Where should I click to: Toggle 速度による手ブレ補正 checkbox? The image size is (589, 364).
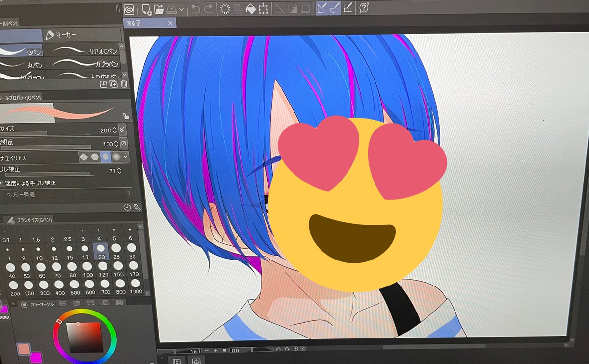point(1,183)
